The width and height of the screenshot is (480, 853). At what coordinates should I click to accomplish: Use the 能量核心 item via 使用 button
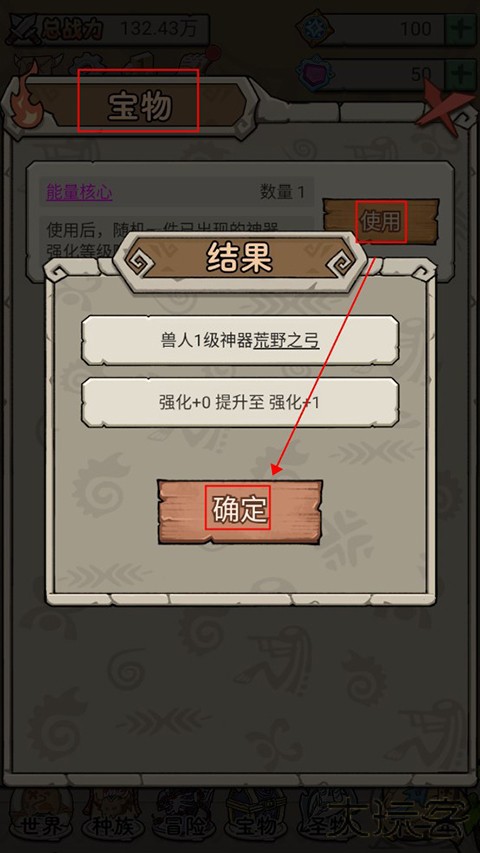tap(381, 221)
